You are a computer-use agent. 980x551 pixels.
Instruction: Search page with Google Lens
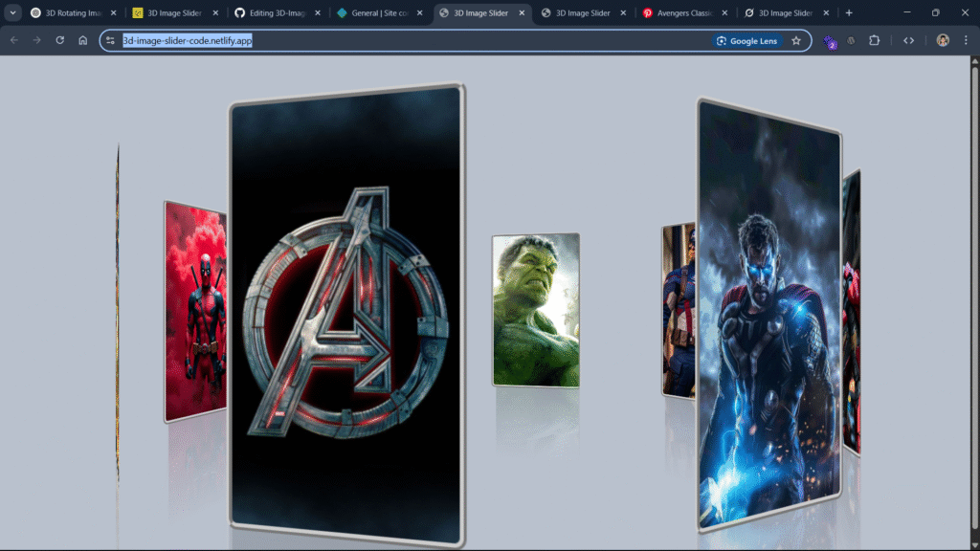[746, 40]
